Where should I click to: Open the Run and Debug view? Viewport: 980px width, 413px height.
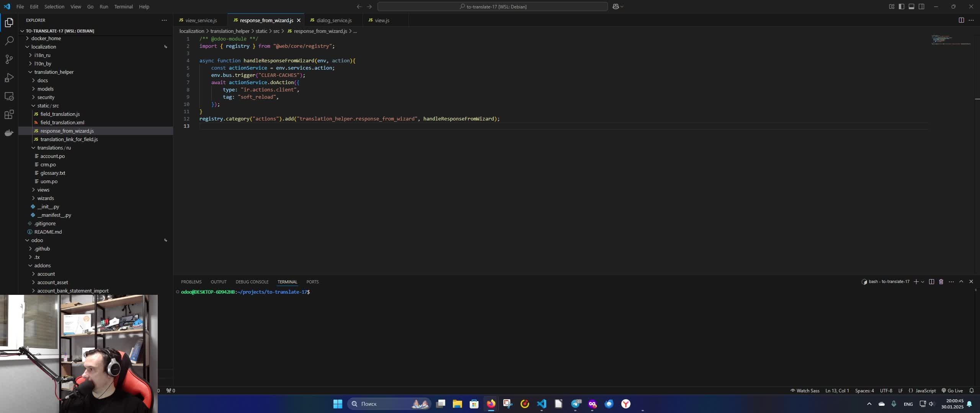pos(9,78)
